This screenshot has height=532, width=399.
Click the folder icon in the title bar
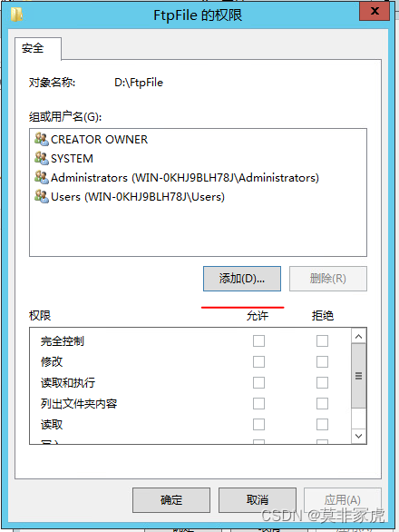[16, 15]
